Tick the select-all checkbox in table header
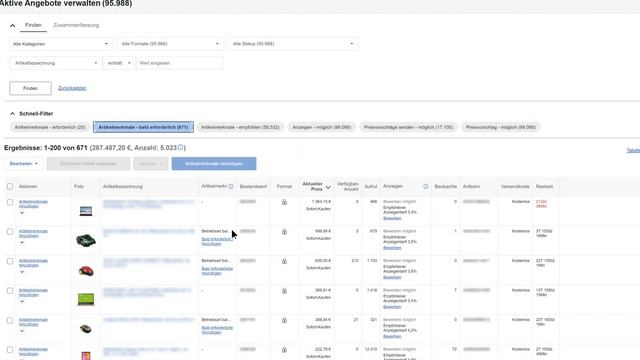 click(10, 187)
